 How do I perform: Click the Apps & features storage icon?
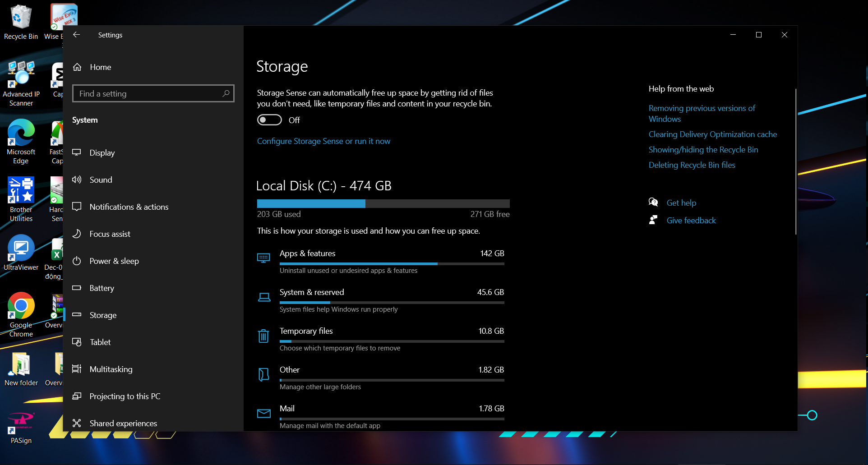[x=263, y=258]
